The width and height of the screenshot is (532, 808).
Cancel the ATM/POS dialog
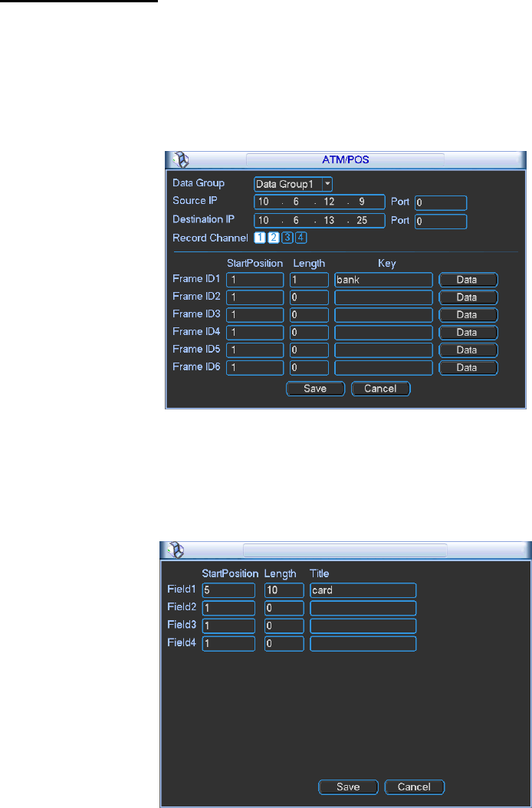tap(380, 389)
